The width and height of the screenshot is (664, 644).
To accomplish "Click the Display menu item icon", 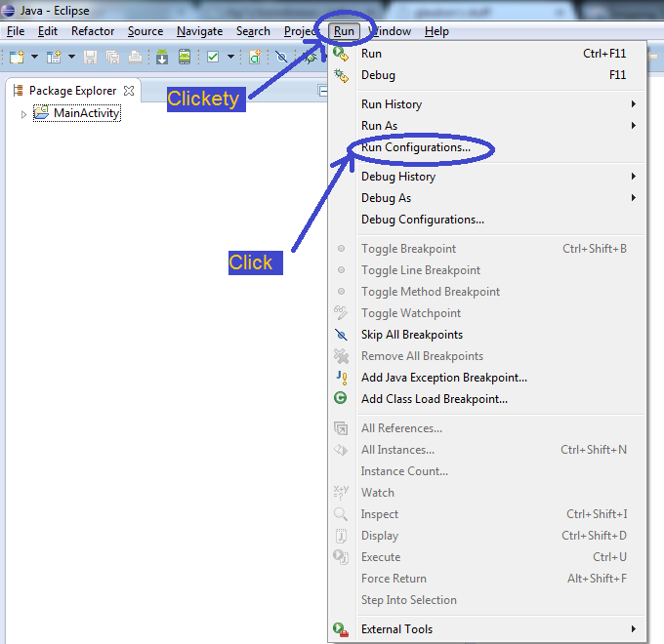I will [x=341, y=536].
